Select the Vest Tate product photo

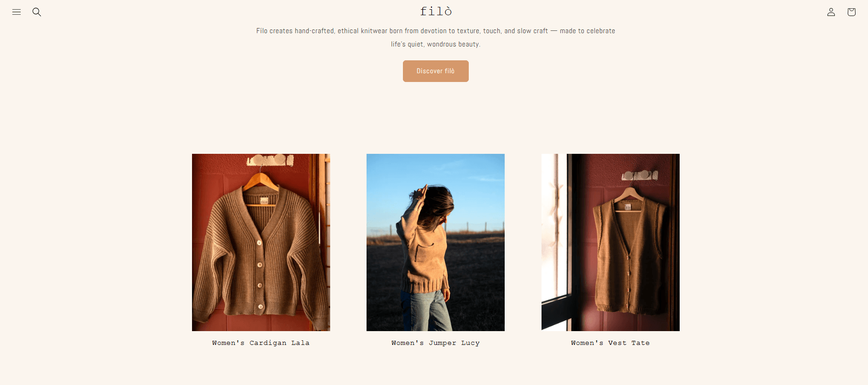[x=611, y=242]
